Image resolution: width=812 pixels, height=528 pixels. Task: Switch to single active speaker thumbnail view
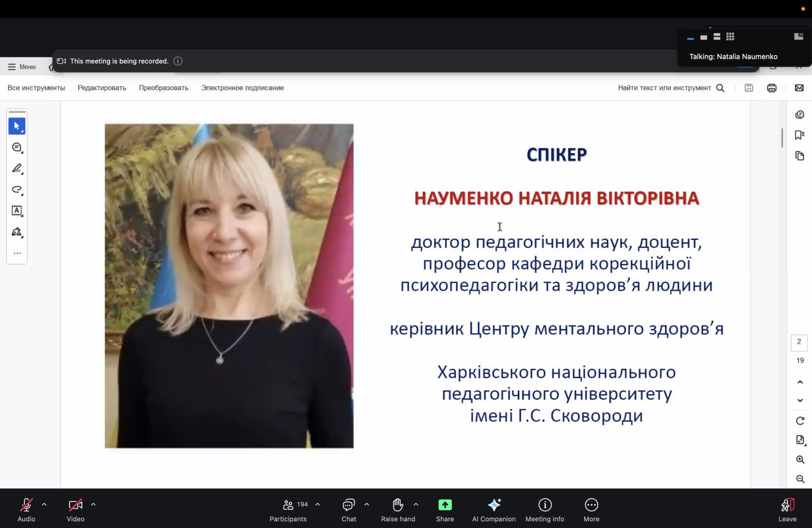[703, 37]
